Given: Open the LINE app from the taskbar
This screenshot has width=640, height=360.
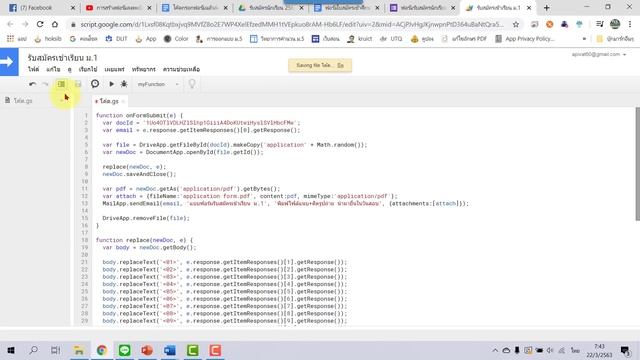Looking at the screenshot, I should [x=124, y=350].
